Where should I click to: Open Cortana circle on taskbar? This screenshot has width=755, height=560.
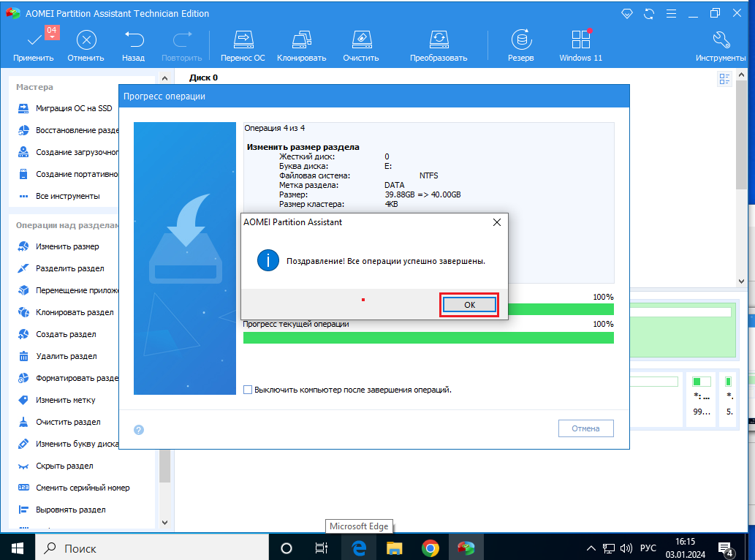pyautogui.click(x=287, y=548)
